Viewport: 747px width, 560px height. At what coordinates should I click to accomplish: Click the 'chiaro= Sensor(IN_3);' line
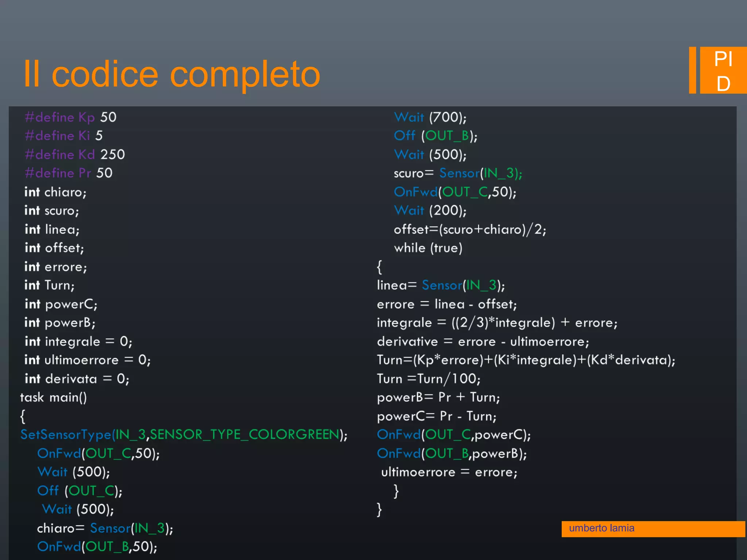pos(105,528)
